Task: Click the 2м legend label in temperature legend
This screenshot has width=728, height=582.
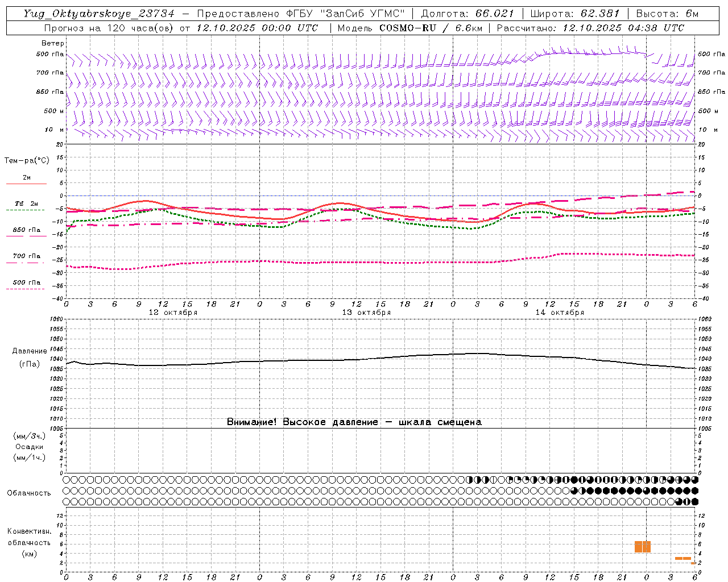Action: click(x=27, y=177)
